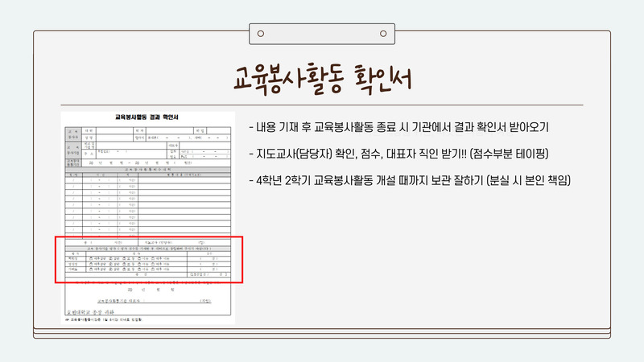644x362 pixels.
Task: Click the bullet starting with 지도교사(담당자) 확인
Action: (398, 154)
